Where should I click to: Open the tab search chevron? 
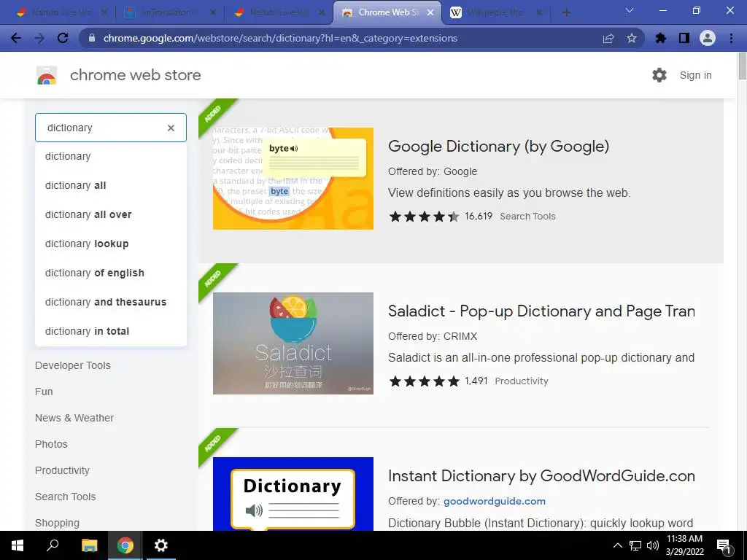(630, 10)
